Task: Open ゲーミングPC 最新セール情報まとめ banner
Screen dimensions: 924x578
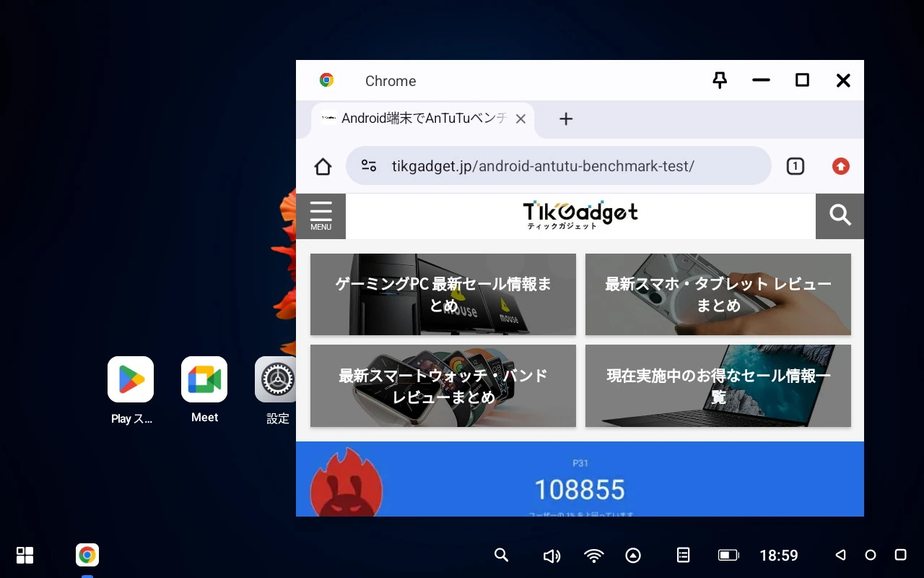Action: (443, 294)
